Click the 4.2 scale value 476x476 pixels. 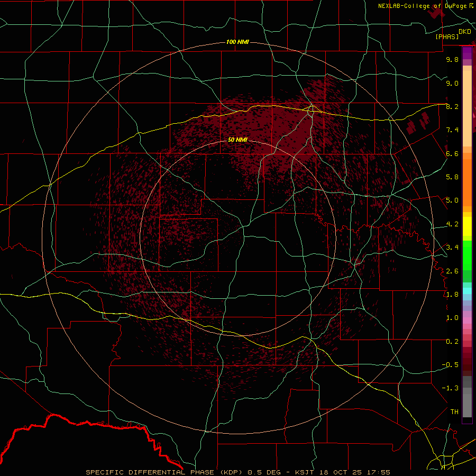point(452,224)
